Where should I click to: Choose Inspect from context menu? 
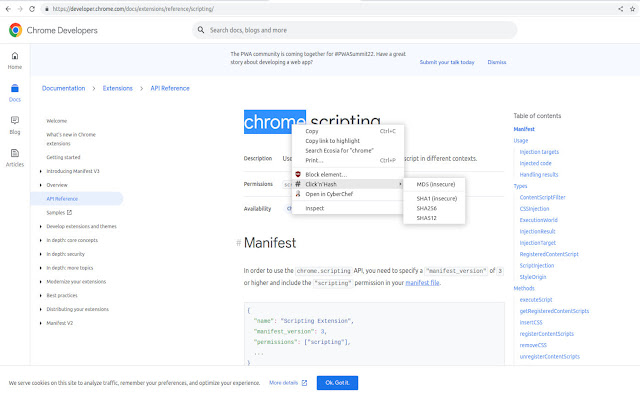click(348, 208)
